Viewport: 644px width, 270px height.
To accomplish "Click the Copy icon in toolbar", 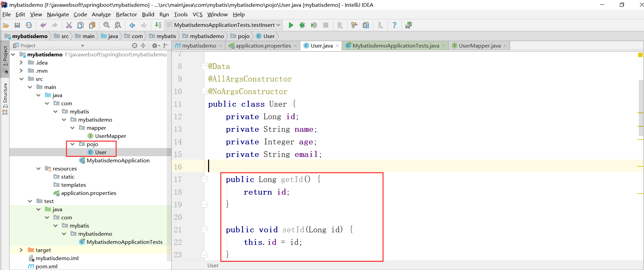I will 81,25.
